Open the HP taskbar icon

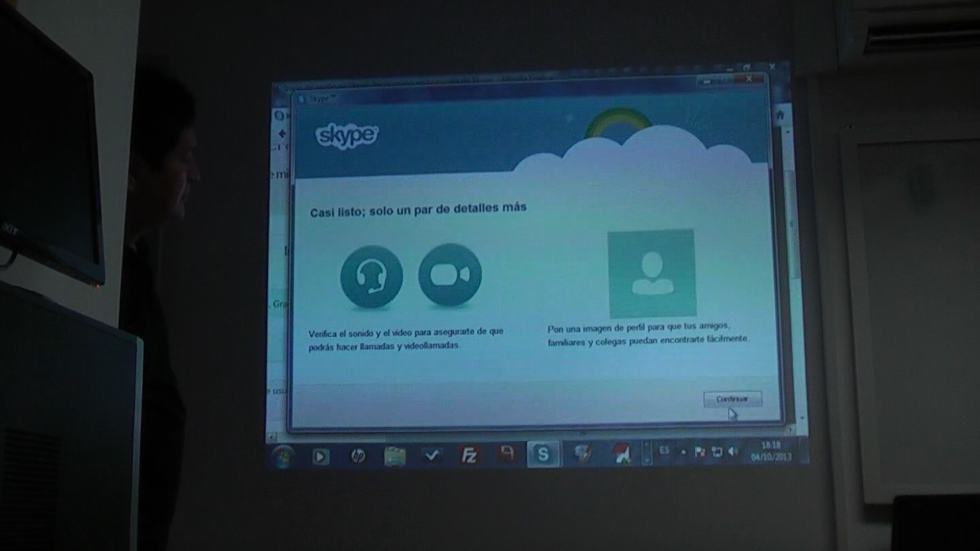click(358, 456)
